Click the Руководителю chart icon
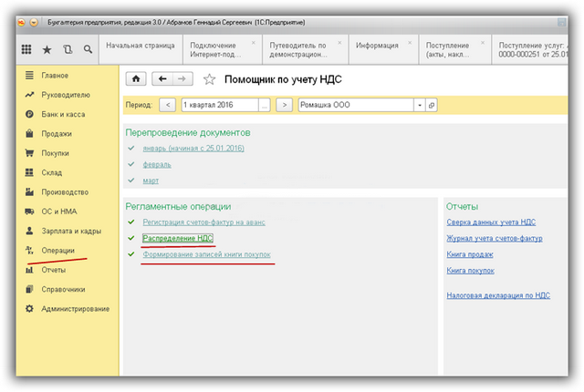 [x=29, y=95]
